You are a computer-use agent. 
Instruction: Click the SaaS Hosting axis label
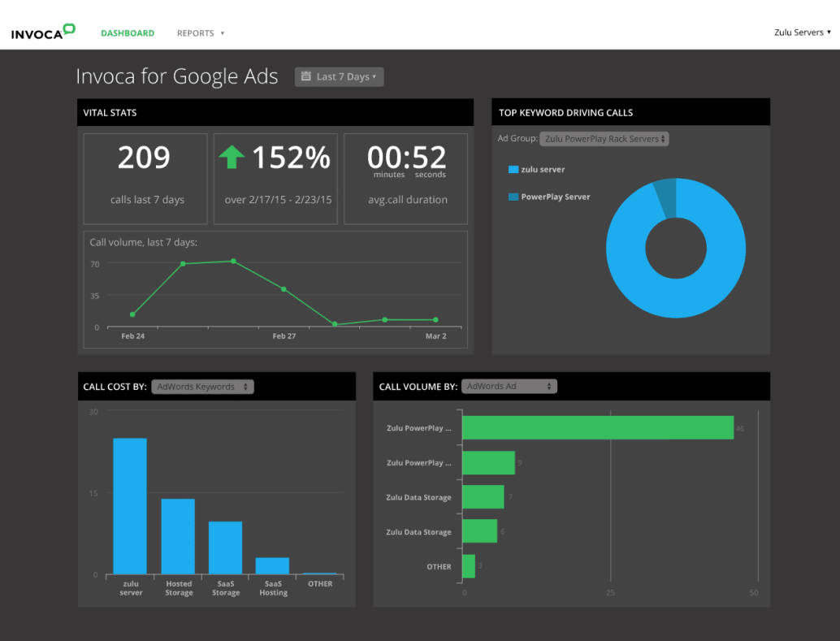273,588
